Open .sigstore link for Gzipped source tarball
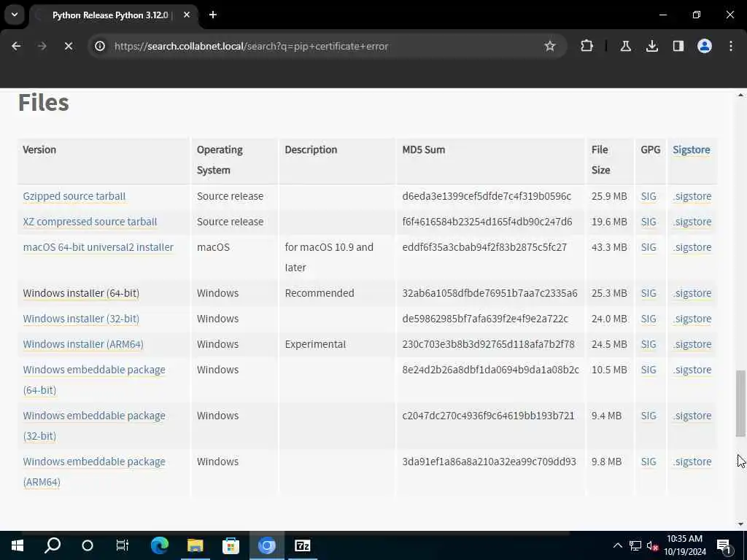The width and height of the screenshot is (747, 560). [692, 196]
